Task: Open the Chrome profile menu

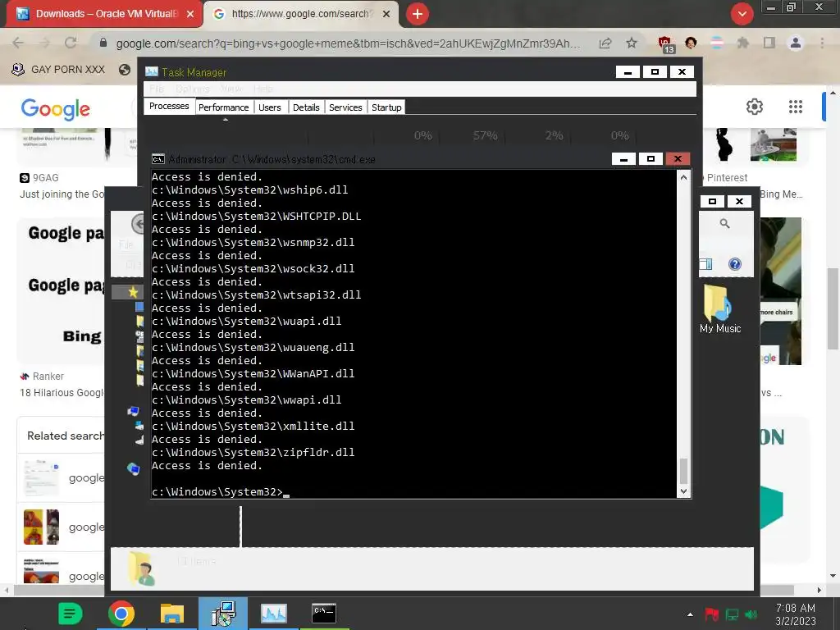Action: [796, 43]
